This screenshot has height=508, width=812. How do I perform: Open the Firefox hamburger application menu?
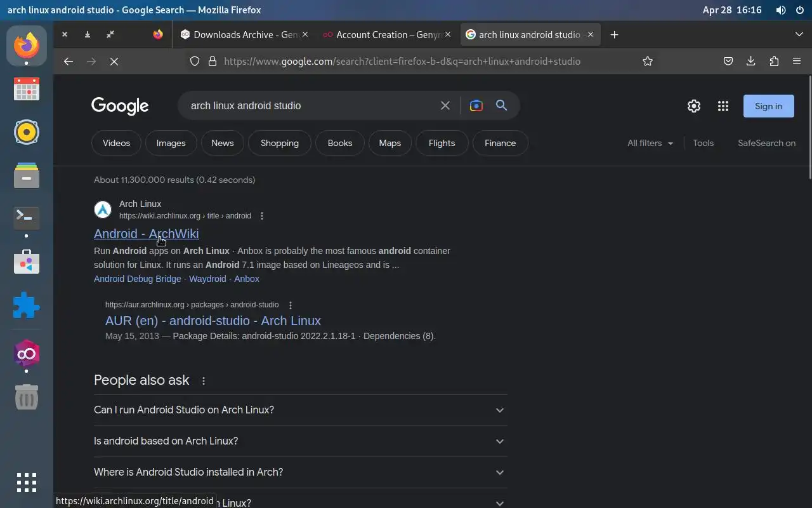point(797,61)
